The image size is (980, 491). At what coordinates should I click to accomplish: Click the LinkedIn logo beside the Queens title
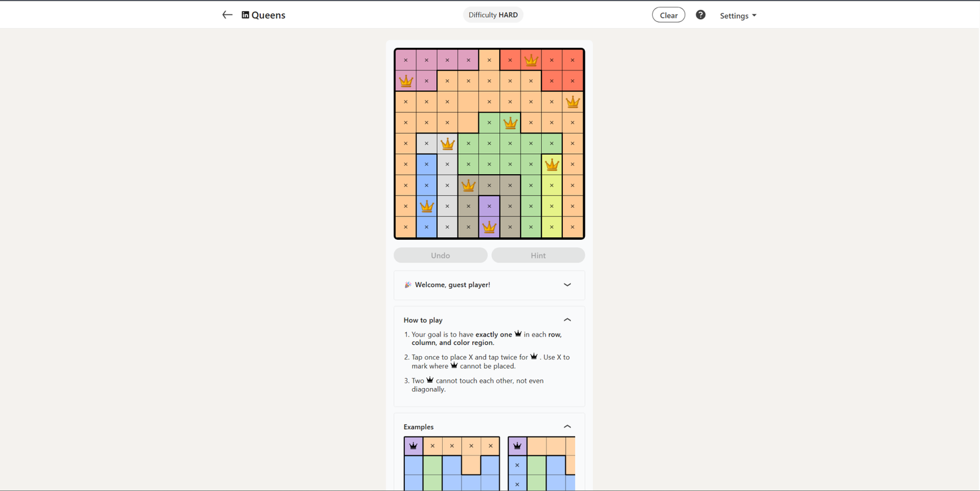246,15
